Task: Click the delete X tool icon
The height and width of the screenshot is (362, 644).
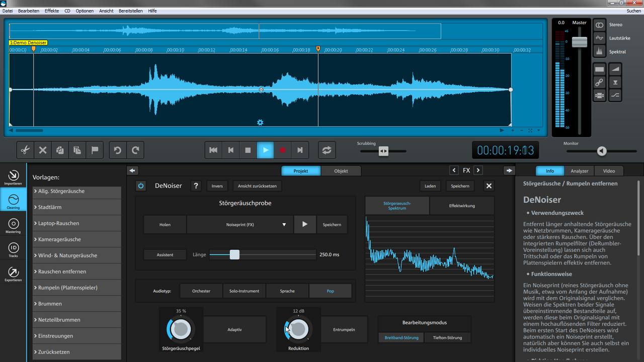Action: click(43, 150)
